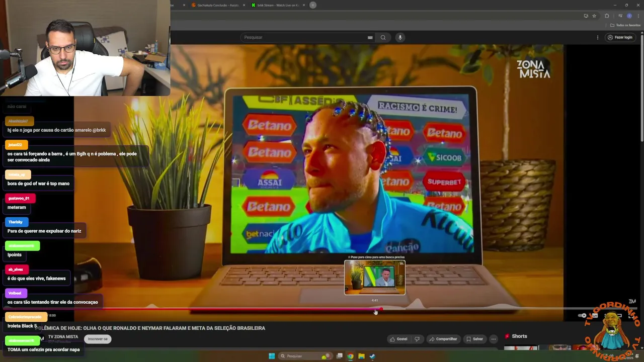The image size is (644, 362).
Task: Open the media control icon in Chrome toolbar
Action: pos(620,16)
